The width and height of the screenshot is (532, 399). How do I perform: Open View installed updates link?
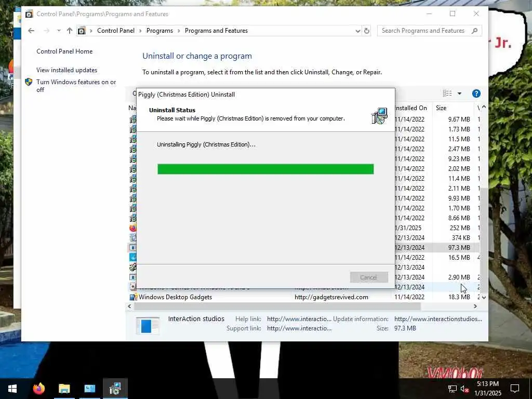[x=67, y=70]
